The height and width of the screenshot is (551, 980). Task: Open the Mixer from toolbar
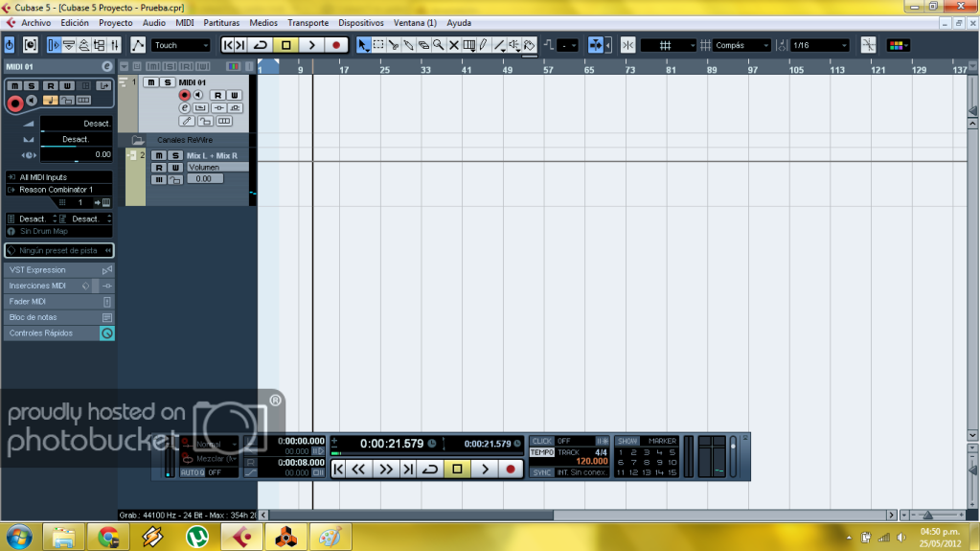coord(115,45)
